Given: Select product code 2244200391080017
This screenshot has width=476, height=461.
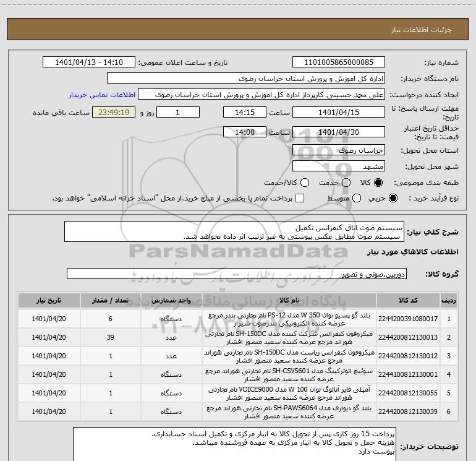Looking at the screenshot, I should point(408,319).
